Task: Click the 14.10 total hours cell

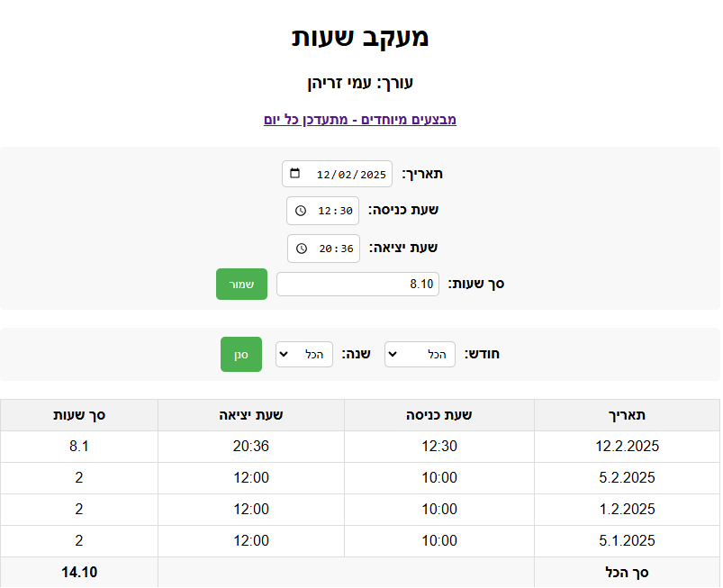Action: pyautogui.click(x=79, y=572)
